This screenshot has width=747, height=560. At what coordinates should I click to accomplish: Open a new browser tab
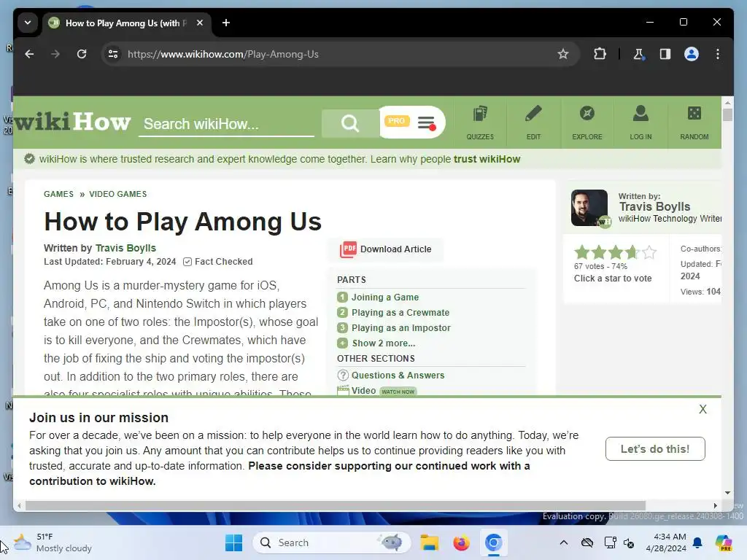226,23
